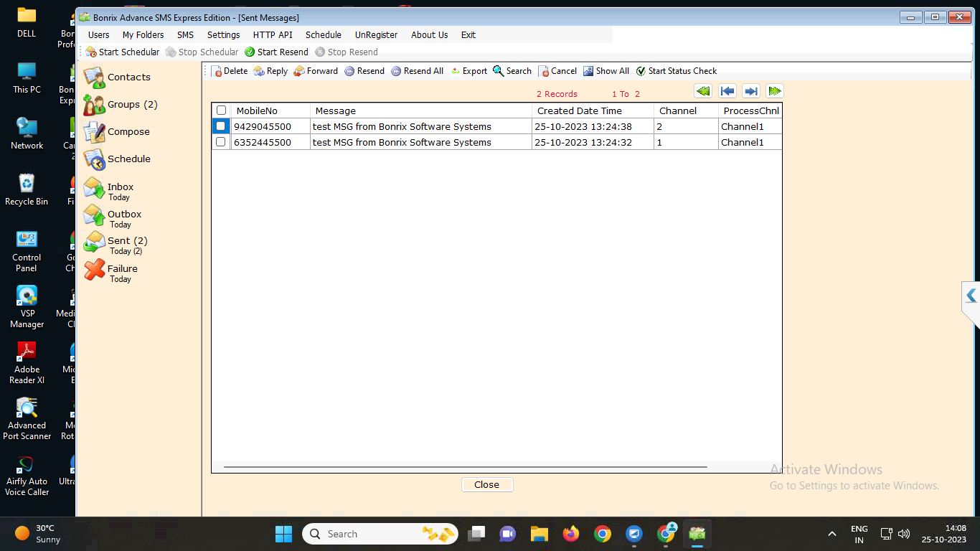
Task: Click the Channel column header
Action: (x=687, y=110)
